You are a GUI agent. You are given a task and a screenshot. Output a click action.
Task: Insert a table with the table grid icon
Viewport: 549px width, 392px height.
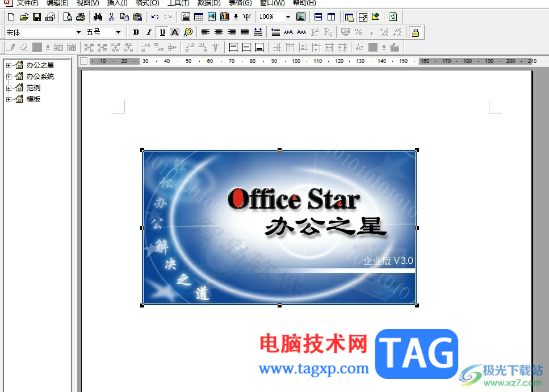click(199, 17)
